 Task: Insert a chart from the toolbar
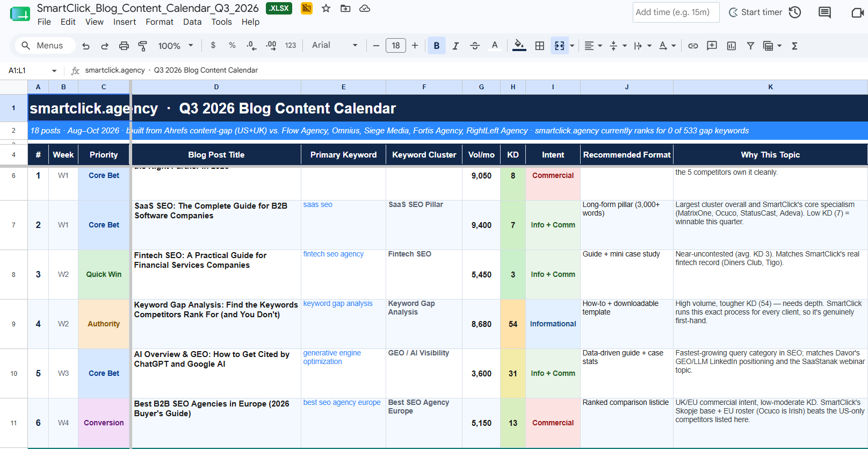[x=732, y=46]
